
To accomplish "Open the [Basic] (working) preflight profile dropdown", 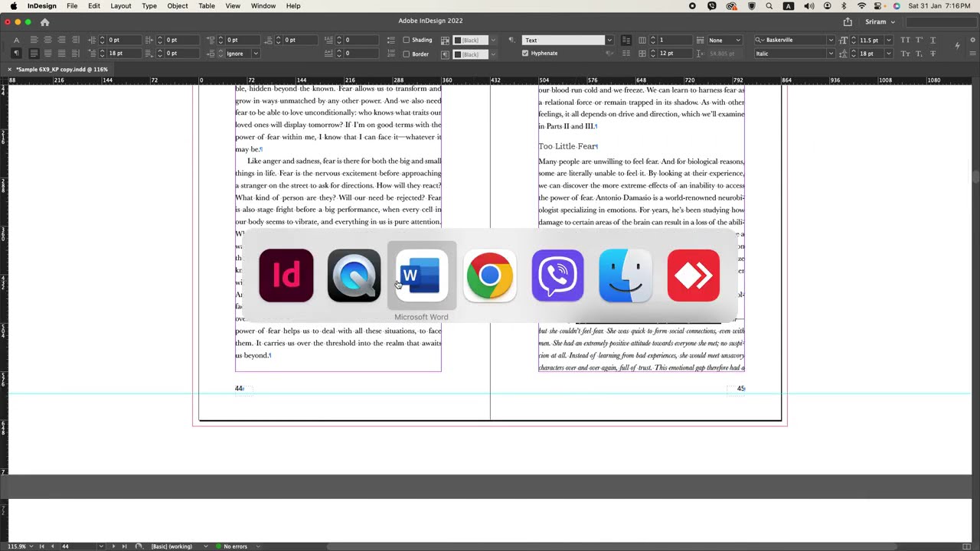I will [x=205, y=546].
